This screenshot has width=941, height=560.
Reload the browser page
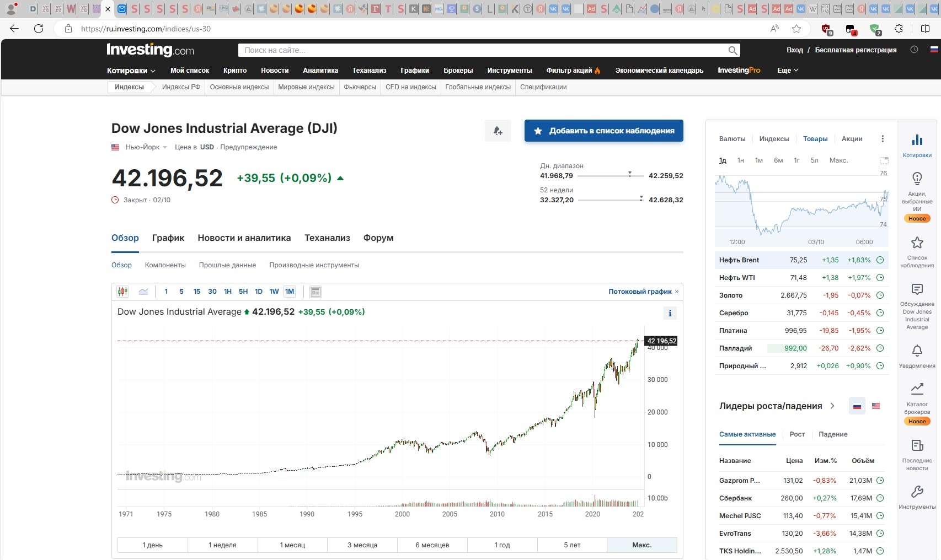(39, 29)
